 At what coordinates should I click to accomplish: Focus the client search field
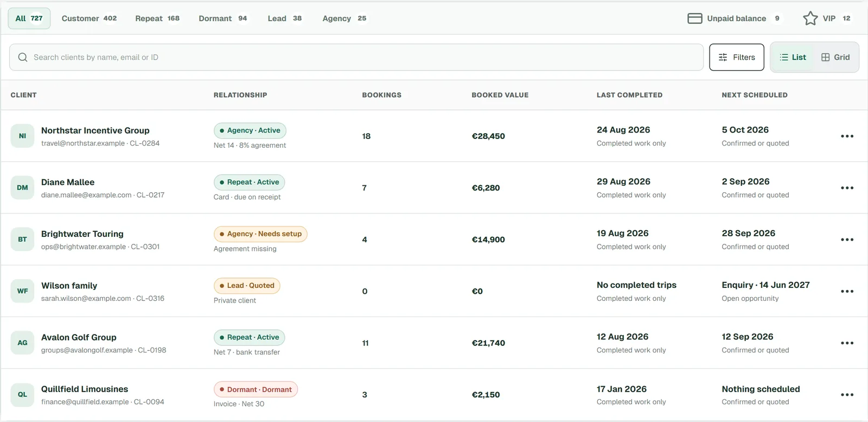(356, 57)
